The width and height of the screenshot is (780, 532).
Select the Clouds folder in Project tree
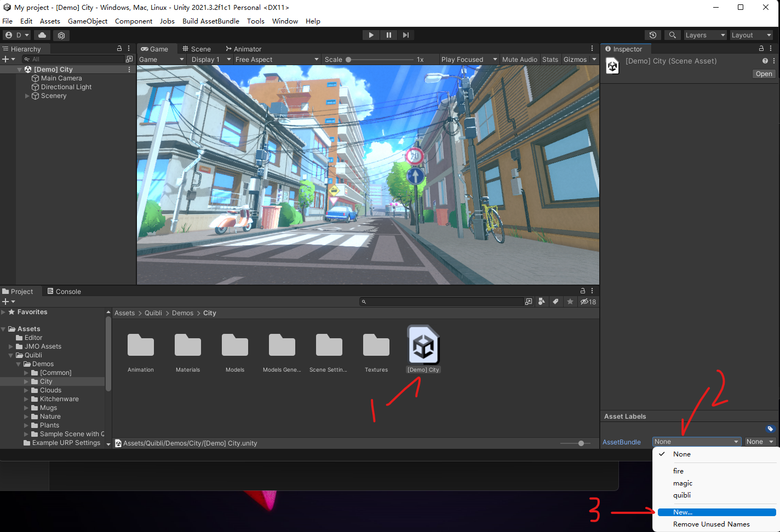[x=50, y=390]
